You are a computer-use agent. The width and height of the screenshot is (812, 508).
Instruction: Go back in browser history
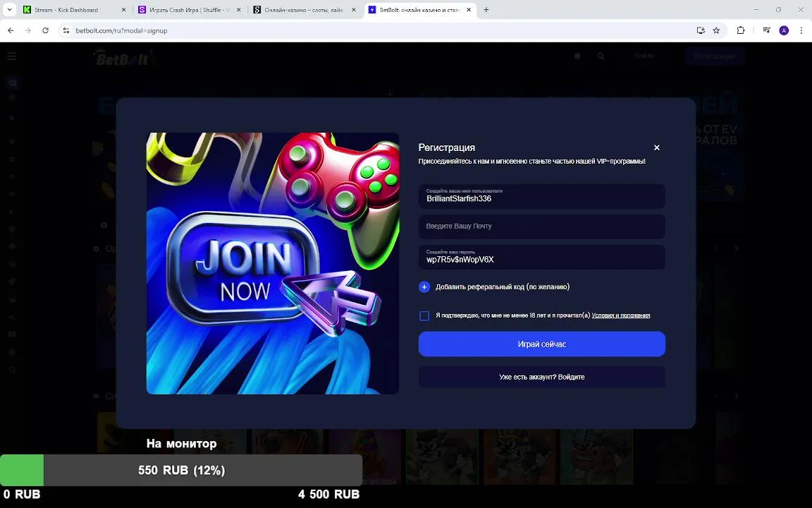click(11, 30)
